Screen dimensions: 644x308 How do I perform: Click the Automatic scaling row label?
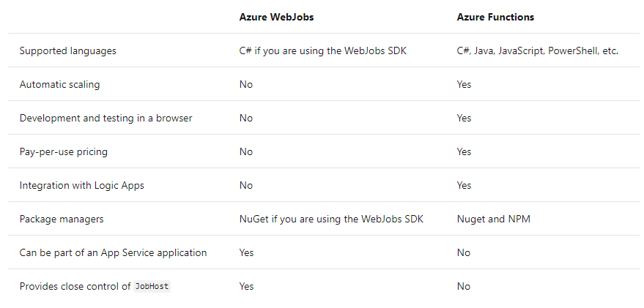pyautogui.click(x=59, y=84)
